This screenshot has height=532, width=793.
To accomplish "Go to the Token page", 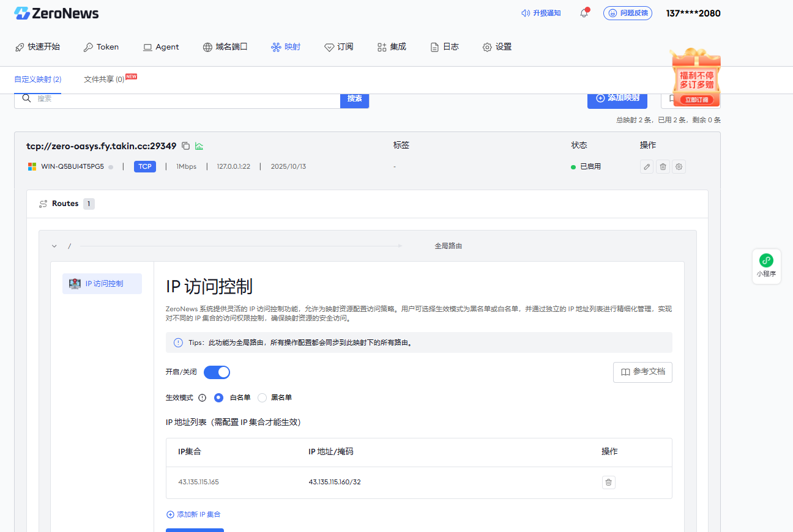I will pyautogui.click(x=101, y=47).
